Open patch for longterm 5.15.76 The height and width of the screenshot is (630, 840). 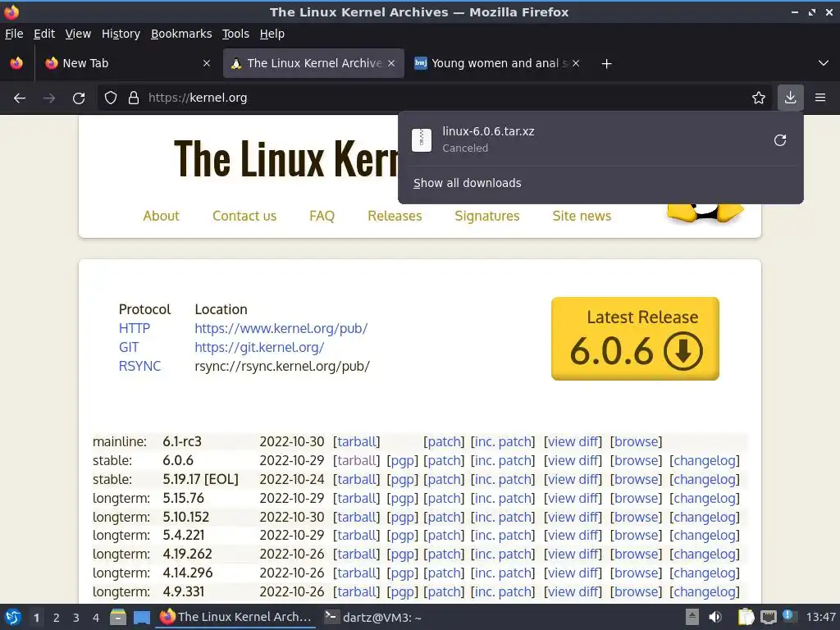(x=444, y=498)
